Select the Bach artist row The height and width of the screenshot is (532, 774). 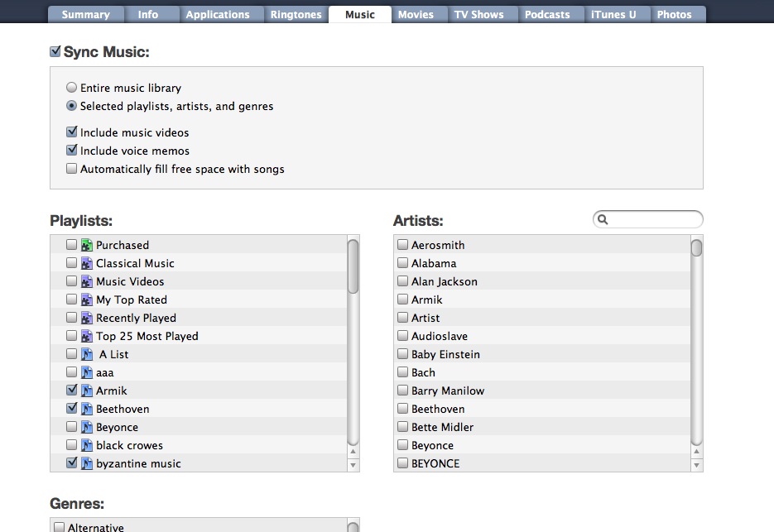[542, 372]
